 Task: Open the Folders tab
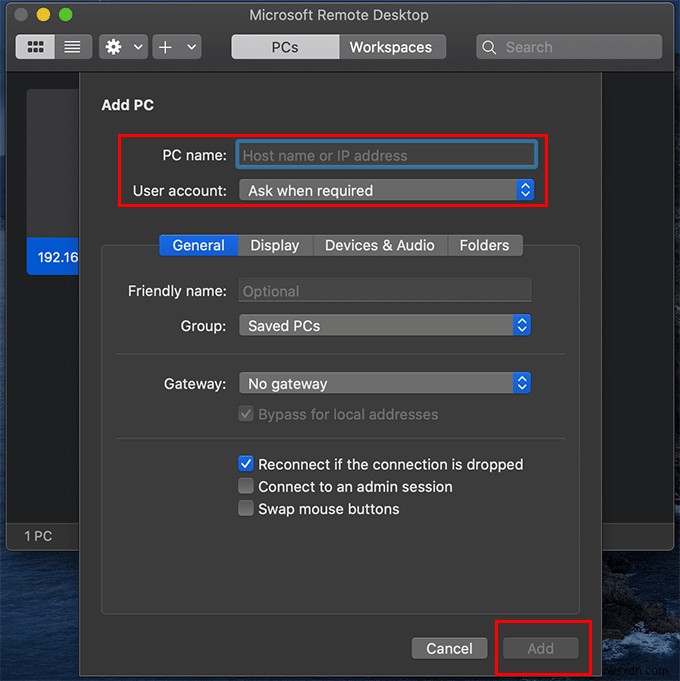pos(485,245)
